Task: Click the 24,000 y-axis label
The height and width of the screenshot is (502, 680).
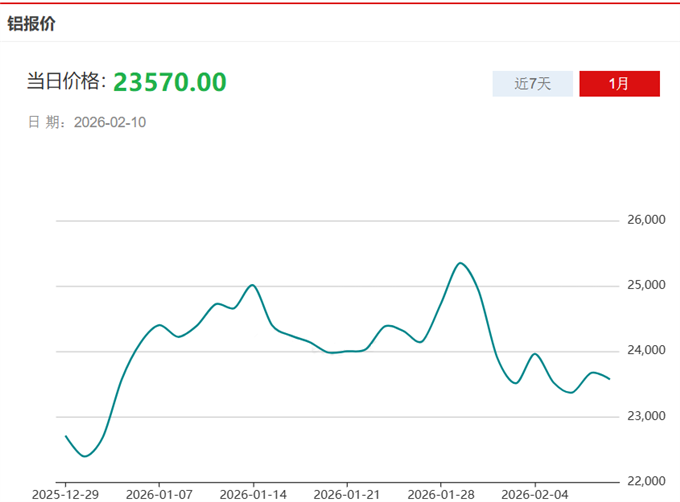Action: click(x=643, y=351)
